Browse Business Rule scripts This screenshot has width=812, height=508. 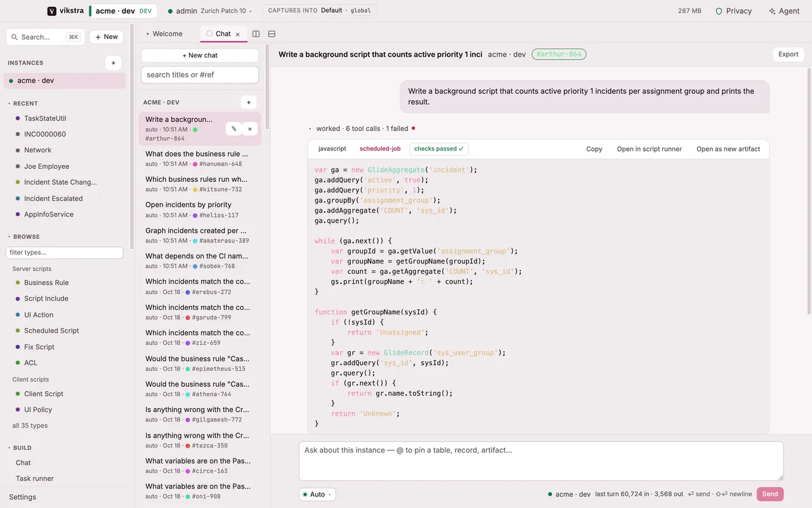pos(46,283)
